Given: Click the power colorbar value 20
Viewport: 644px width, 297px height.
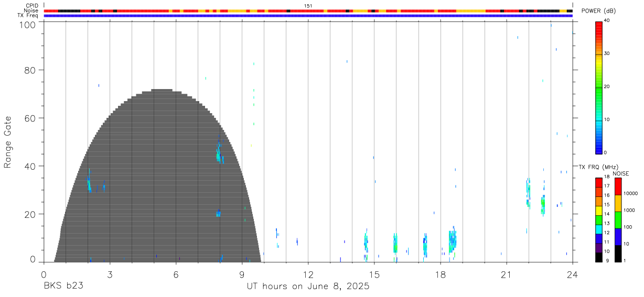Looking at the screenshot, I should [607, 86].
